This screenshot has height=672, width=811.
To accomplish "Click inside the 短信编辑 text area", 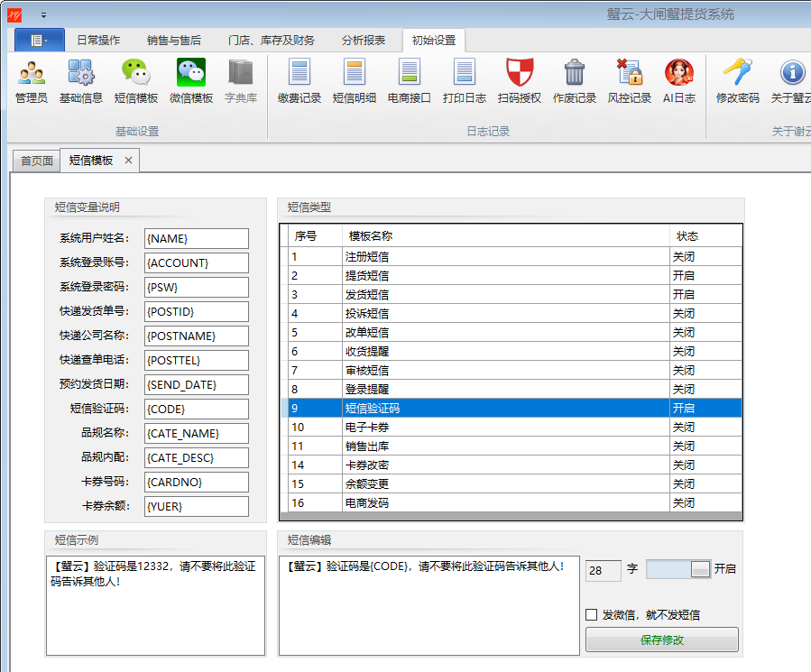I will click(x=429, y=605).
